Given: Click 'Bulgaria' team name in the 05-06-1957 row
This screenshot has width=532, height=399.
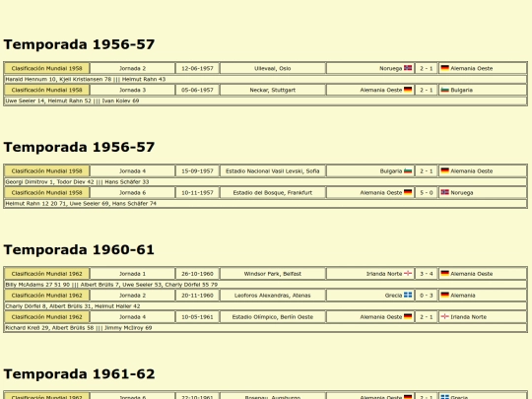Looking at the screenshot, I should click(x=461, y=90).
